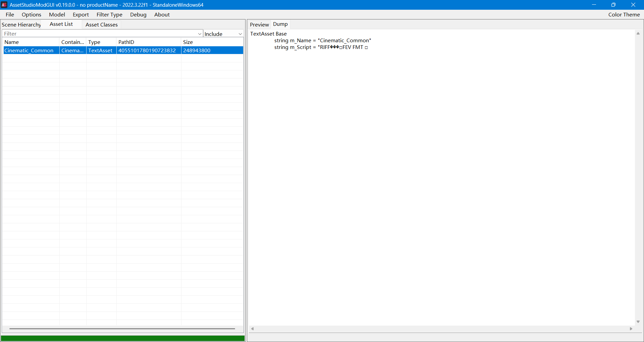Open the Filter Type menu
The width and height of the screenshot is (644, 342).
(109, 14)
